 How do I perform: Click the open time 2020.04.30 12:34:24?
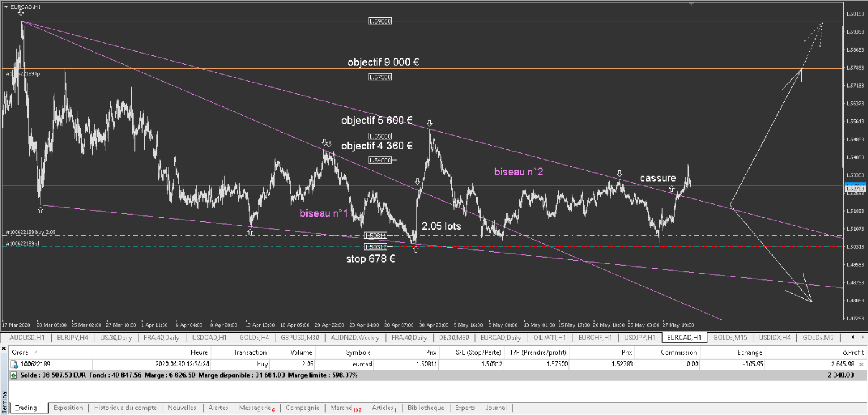click(181, 365)
